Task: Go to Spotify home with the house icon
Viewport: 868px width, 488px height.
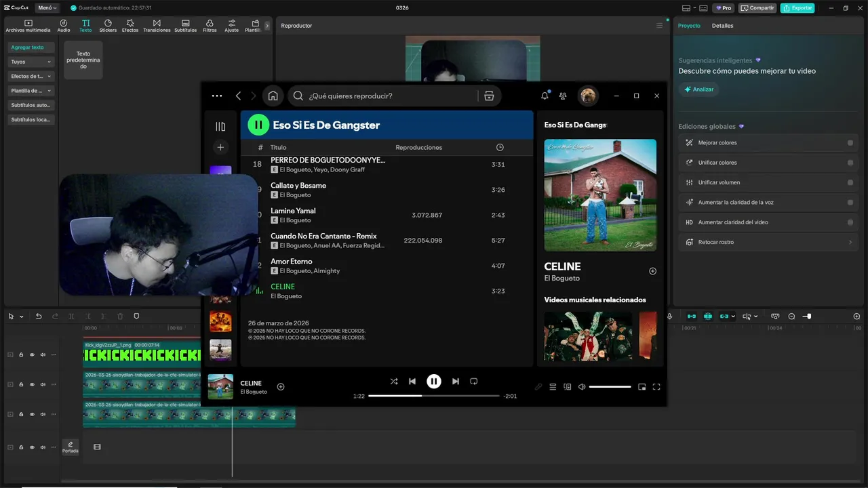Action: (x=273, y=96)
